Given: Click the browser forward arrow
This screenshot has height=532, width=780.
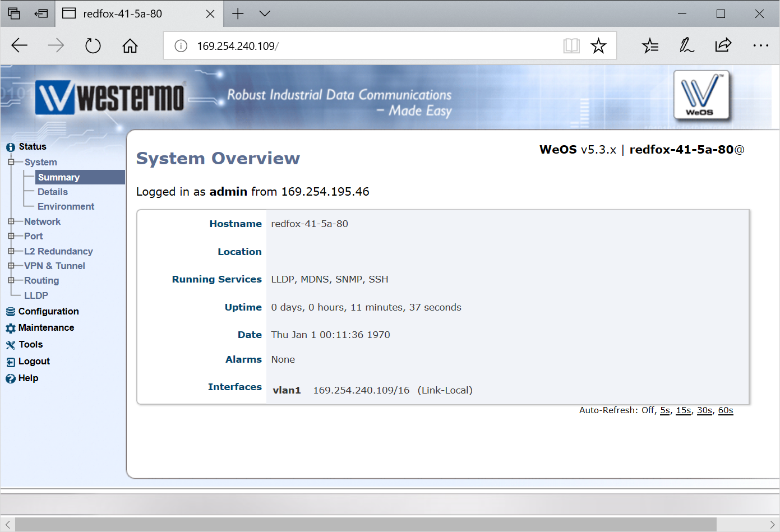Looking at the screenshot, I should point(56,45).
